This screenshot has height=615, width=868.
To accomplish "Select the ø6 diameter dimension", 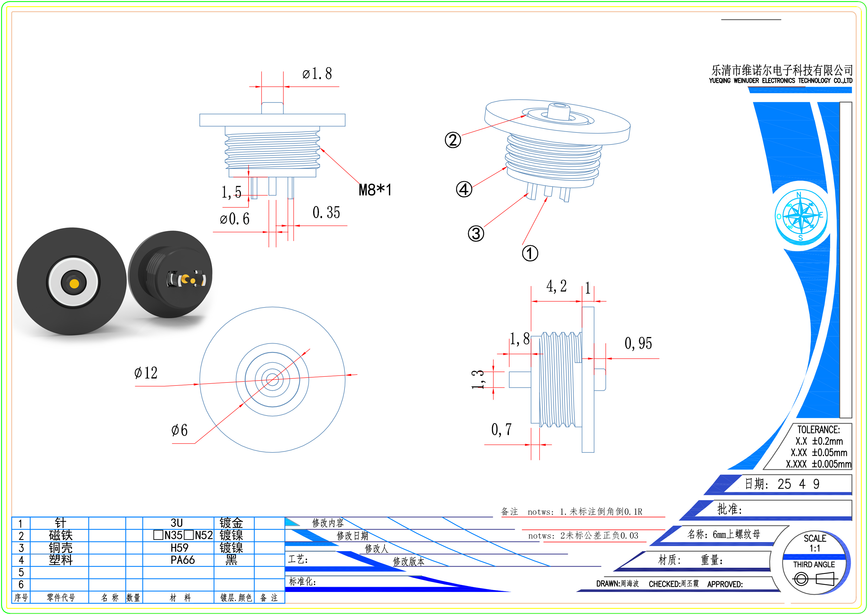I will 180,430.
